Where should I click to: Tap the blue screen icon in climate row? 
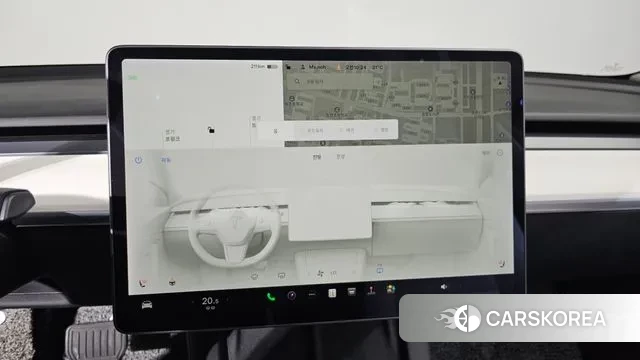(x=380, y=270)
